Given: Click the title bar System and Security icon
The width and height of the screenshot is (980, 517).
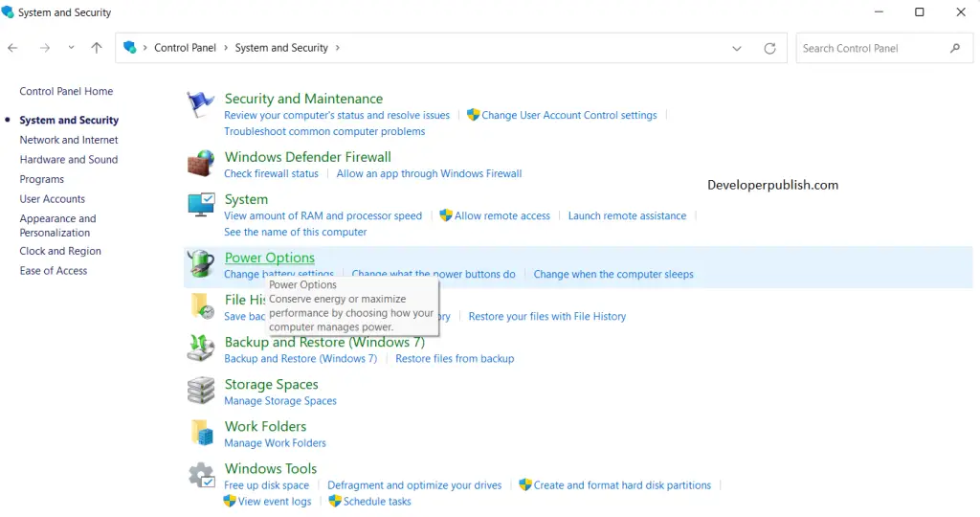Looking at the screenshot, I should tap(8, 11).
